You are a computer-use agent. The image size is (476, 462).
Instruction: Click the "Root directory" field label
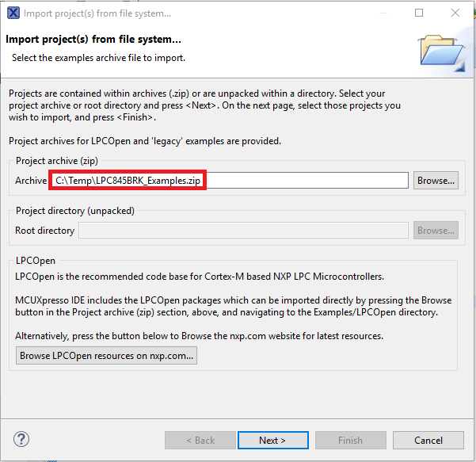click(x=45, y=231)
